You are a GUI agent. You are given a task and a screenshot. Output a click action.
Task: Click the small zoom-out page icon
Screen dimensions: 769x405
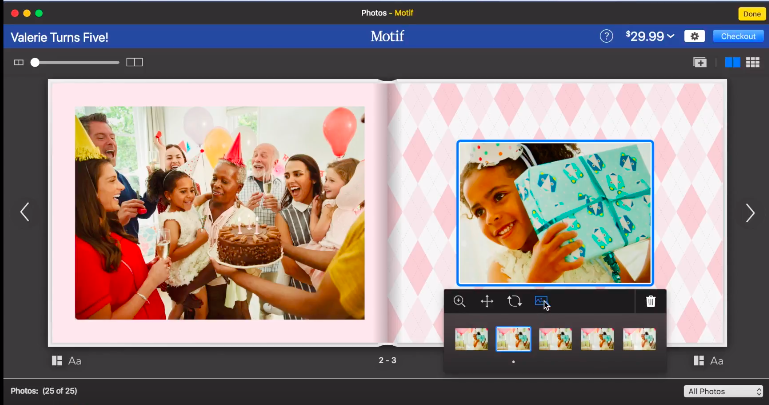pyautogui.click(x=19, y=62)
